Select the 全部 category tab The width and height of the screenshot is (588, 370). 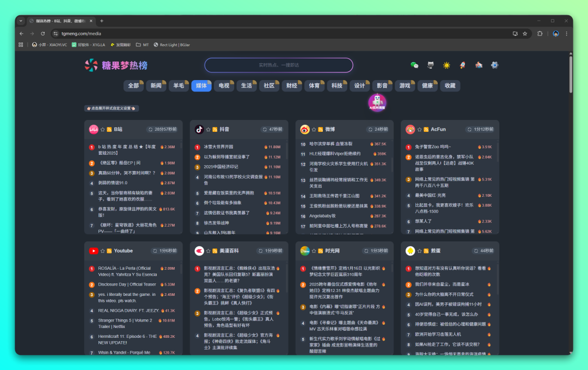(x=133, y=86)
